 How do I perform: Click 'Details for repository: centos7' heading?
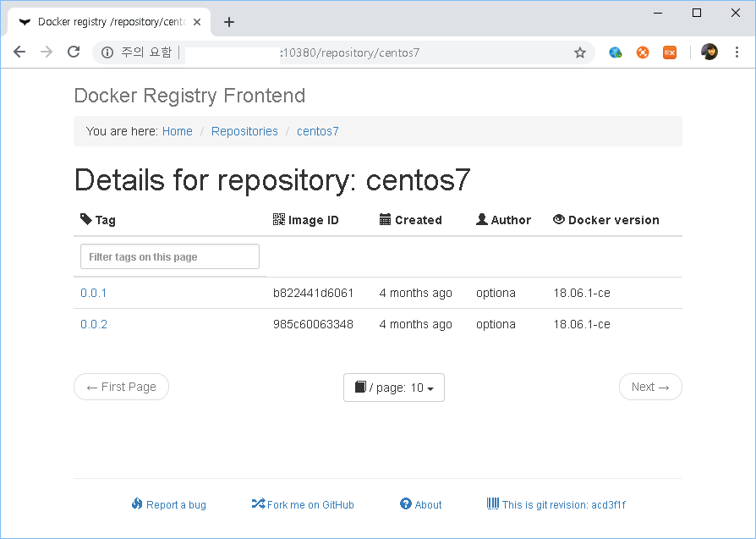click(x=272, y=180)
